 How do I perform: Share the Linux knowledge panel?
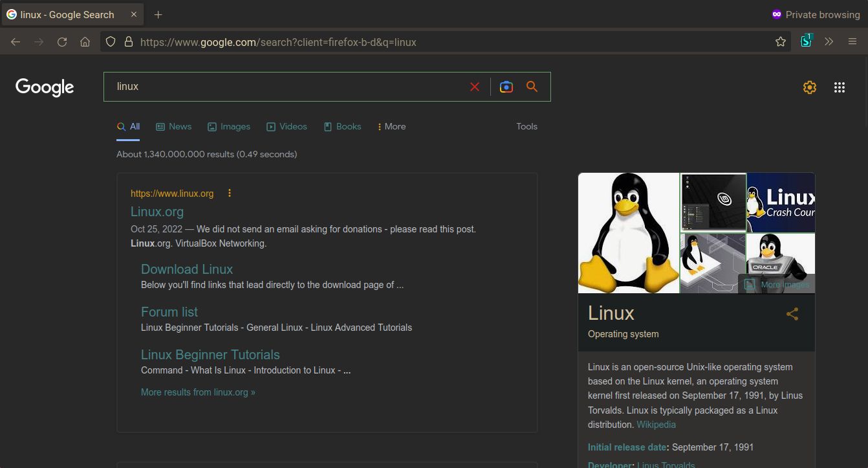(792, 314)
